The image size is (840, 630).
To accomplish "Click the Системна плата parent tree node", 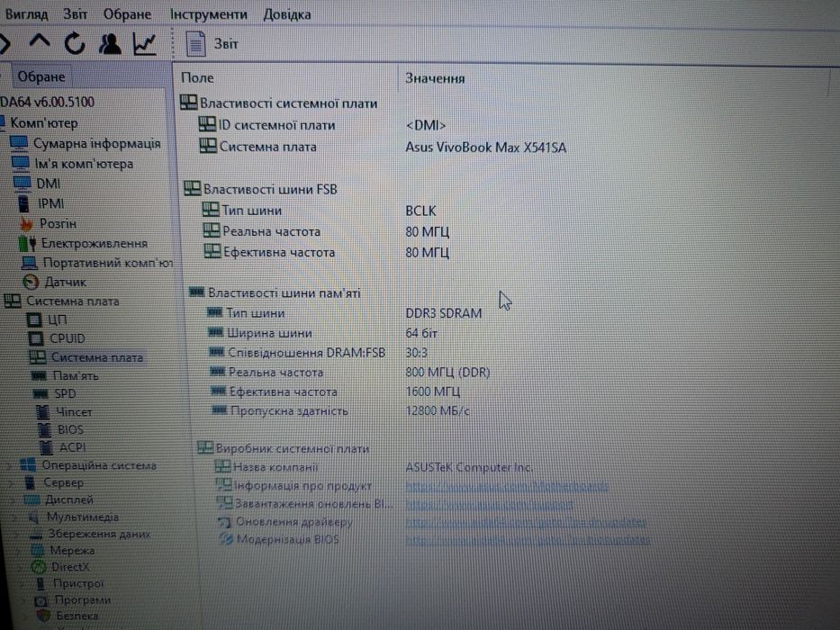I will click(x=73, y=301).
